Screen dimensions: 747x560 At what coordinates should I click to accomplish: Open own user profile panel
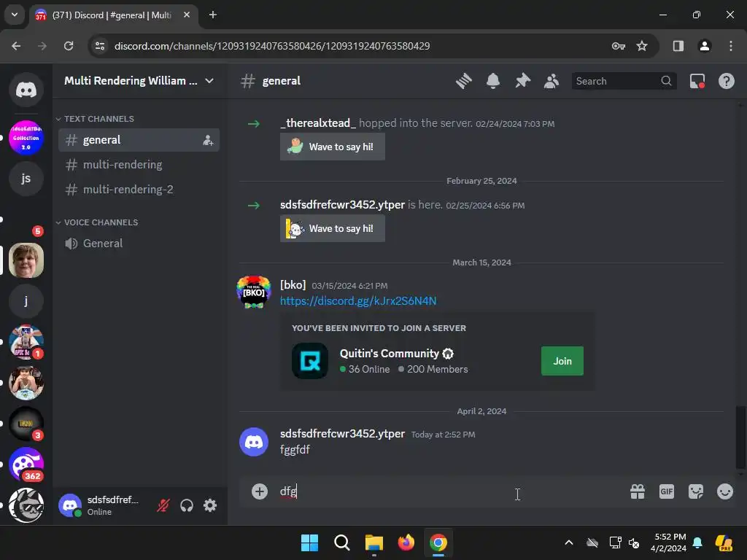coord(102,505)
